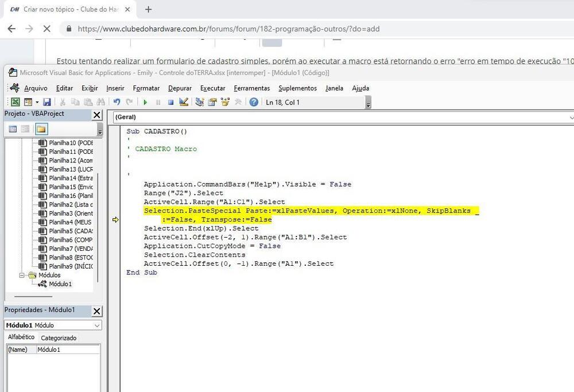The image size is (574, 392).
Task: Close the Propriedades panel
Action: click(x=97, y=311)
